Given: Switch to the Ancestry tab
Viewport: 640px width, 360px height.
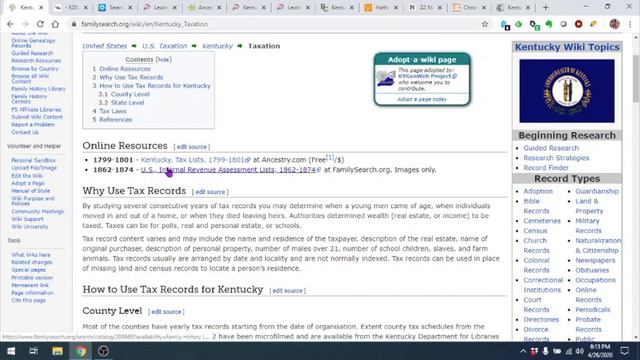Looking at the screenshot, I should (204, 7).
